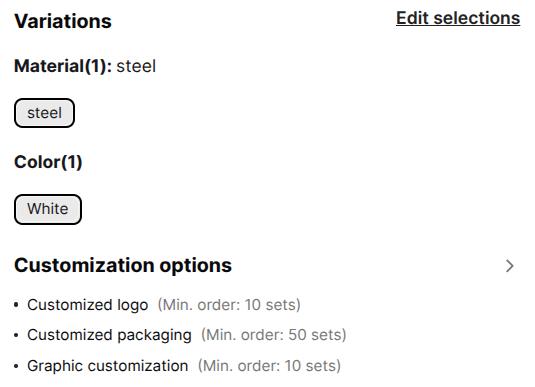Click the Material(1) label

pos(63,66)
